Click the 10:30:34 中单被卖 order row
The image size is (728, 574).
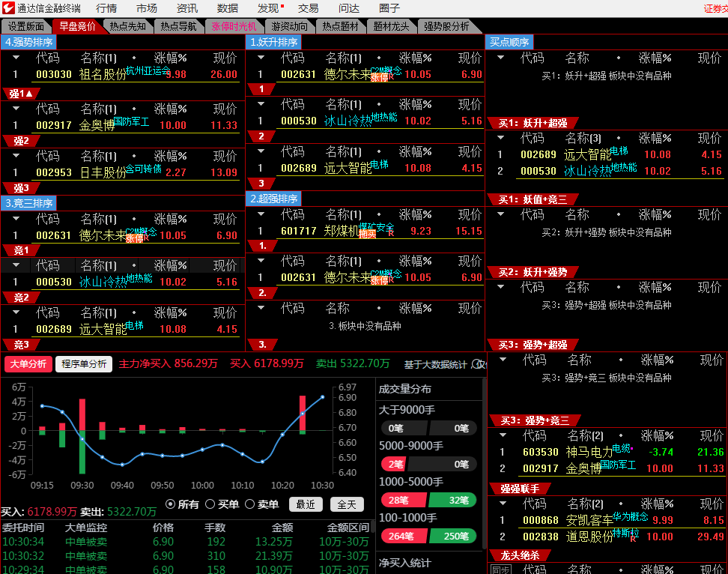click(x=186, y=542)
